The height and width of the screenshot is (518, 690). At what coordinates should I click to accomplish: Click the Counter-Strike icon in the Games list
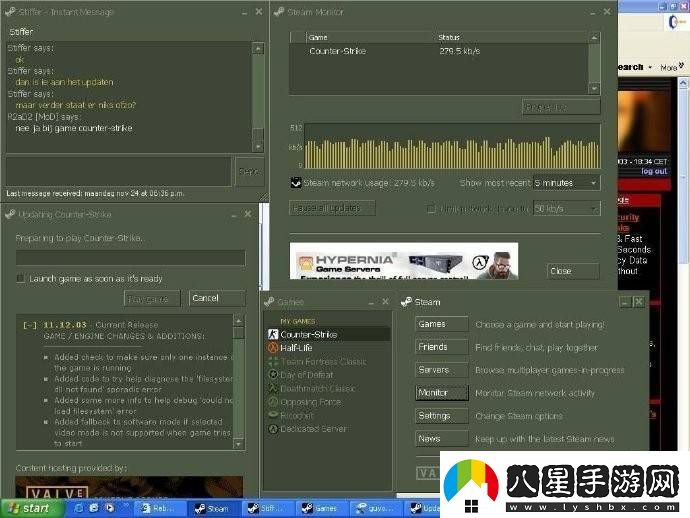[273, 334]
